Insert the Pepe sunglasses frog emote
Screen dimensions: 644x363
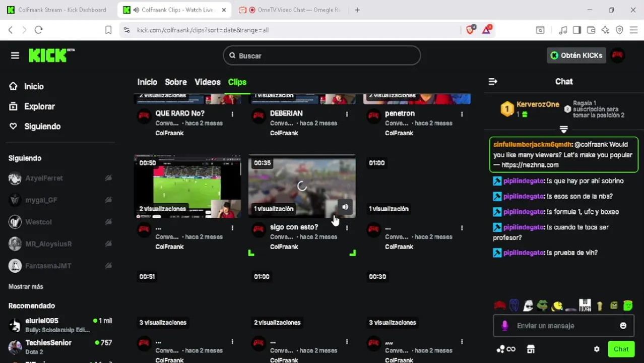(542, 305)
